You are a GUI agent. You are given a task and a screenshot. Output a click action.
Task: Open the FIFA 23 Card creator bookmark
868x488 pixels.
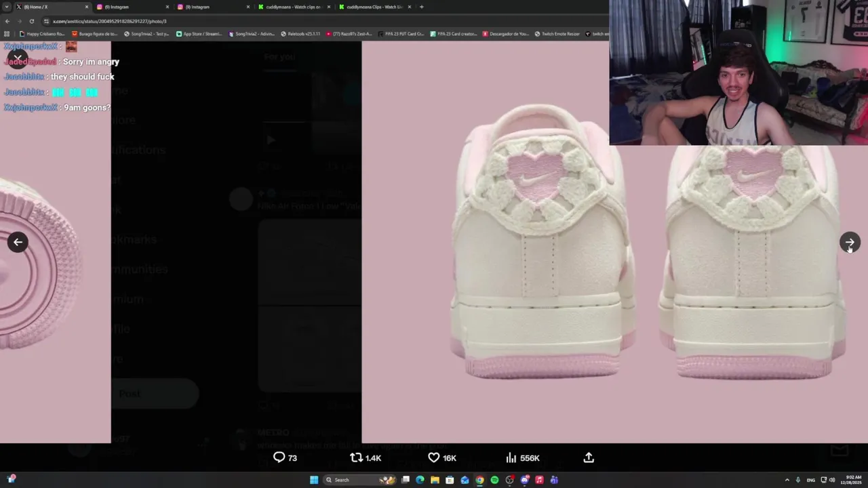pos(454,33)
